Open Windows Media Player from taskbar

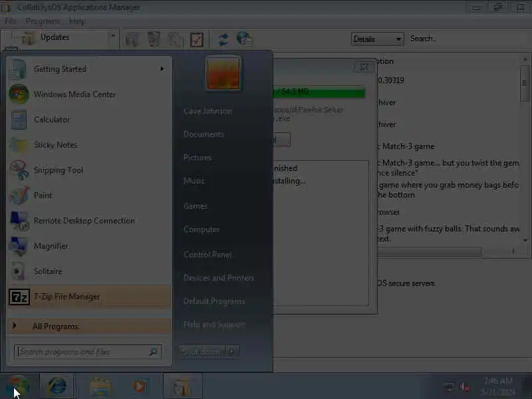140,386
